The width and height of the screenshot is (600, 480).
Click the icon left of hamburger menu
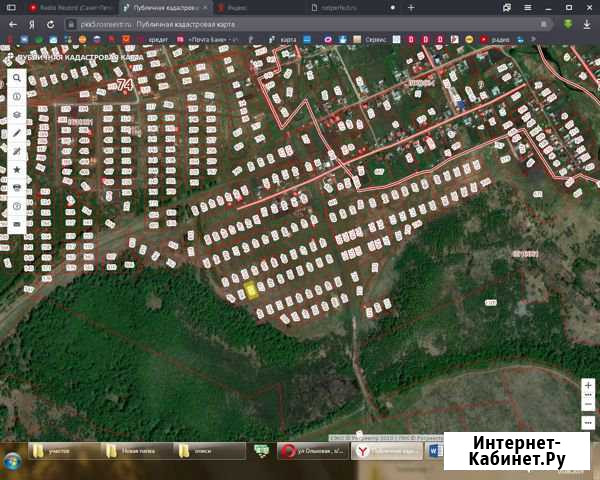(507, 7)
